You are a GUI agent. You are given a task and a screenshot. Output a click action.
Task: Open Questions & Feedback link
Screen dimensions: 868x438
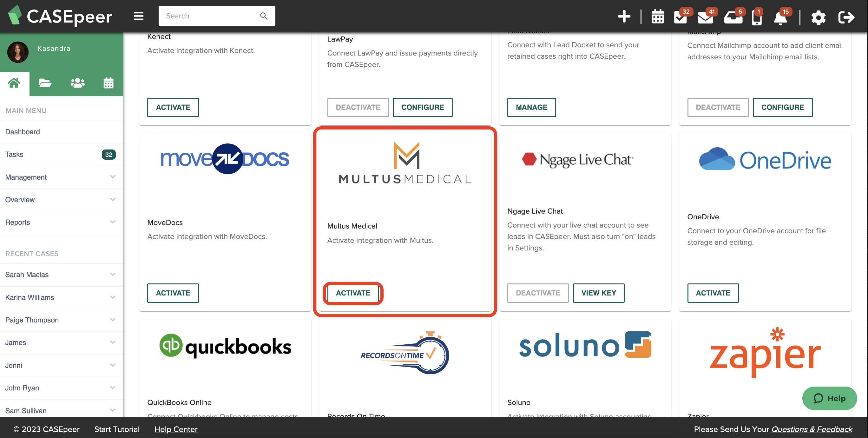coord(812,429)
